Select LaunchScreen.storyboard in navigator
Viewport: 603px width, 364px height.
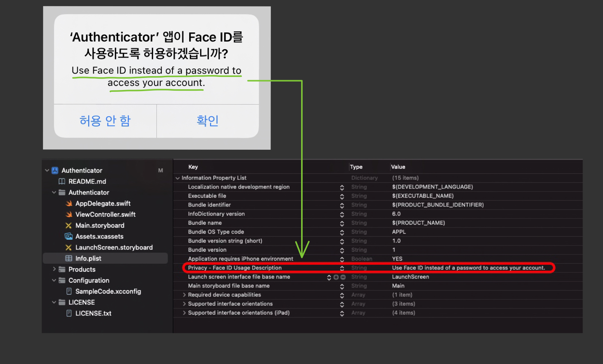[x=114, y=247]
